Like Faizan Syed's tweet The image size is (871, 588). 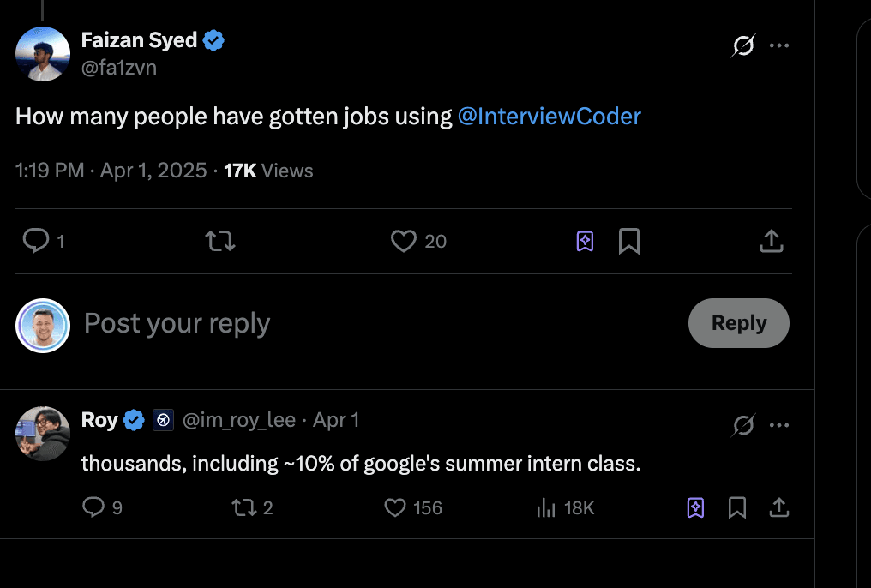tap(403, 241)
